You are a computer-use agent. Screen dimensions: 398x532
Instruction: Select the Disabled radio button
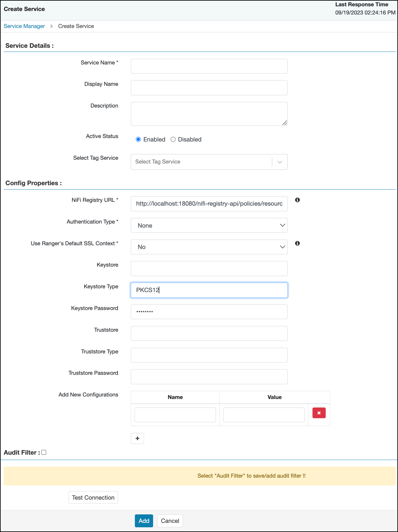click(173, 139)
